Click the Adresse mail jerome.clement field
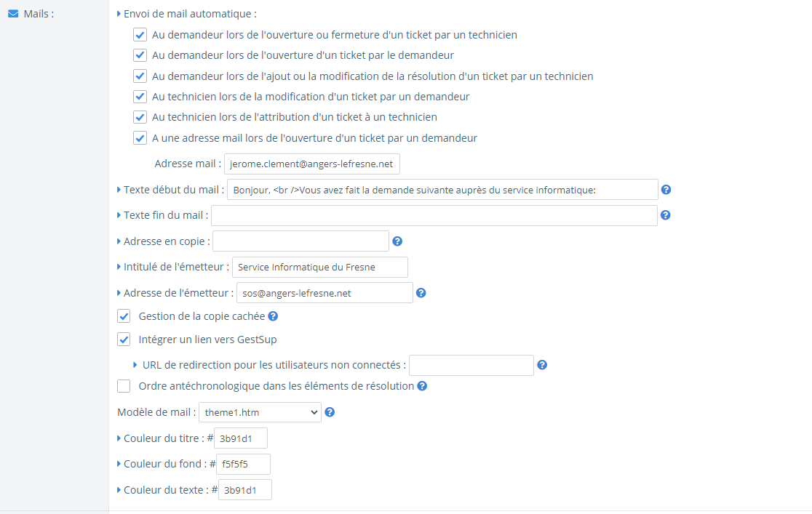The image size is (812, 514). coord(311,164)
